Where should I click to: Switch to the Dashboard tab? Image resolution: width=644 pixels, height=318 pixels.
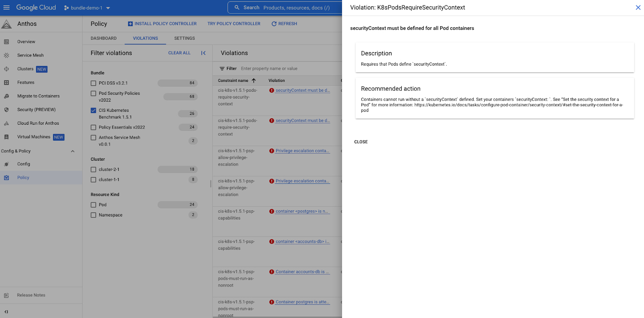click(x=104, y=38)
